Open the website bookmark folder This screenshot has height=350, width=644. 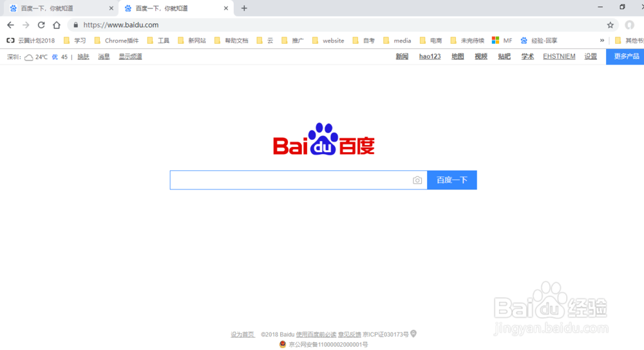click(x=328, y=41)
